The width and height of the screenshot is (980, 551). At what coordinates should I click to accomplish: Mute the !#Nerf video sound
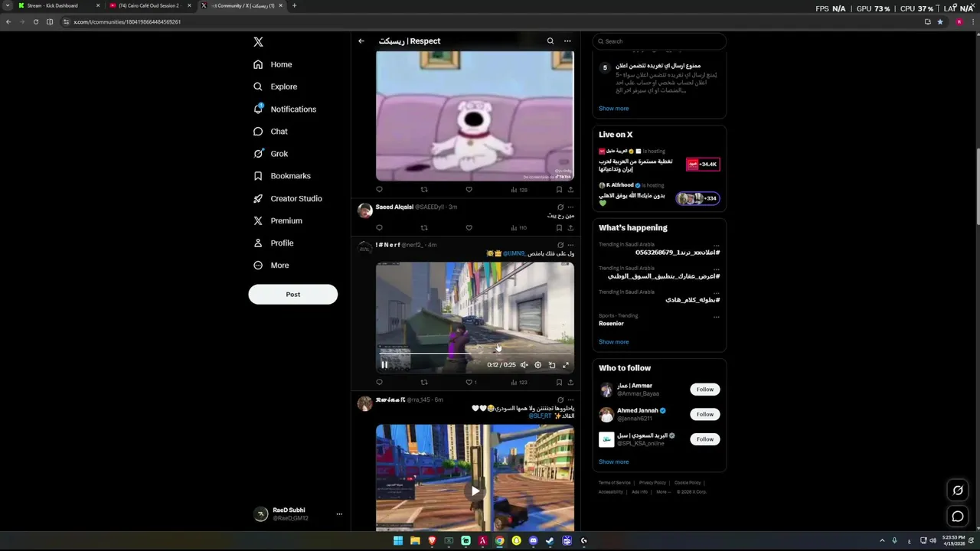pyautogui.click(x=524, y=365)
